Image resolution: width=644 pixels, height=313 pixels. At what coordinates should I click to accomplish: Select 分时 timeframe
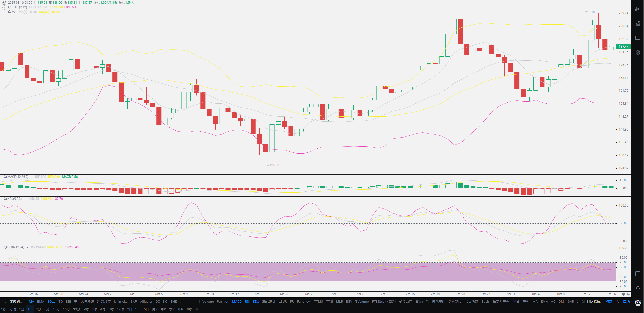click(x=13, y=309)
